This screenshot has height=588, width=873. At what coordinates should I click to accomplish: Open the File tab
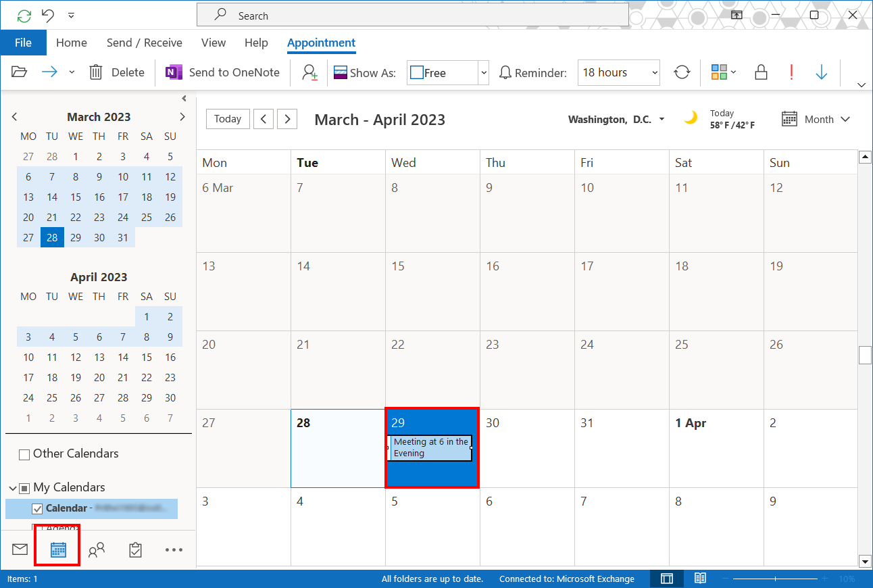coord(23,43)
